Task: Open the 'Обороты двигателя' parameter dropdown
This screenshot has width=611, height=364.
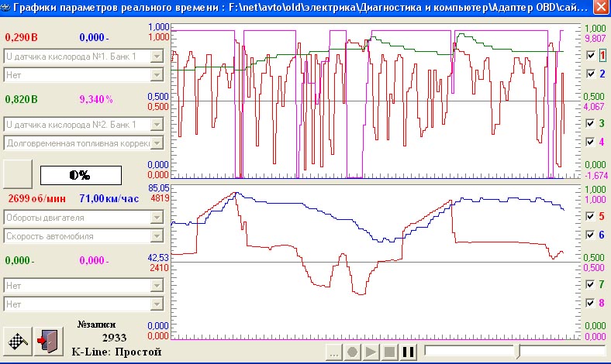Action: tap(157, 218)
